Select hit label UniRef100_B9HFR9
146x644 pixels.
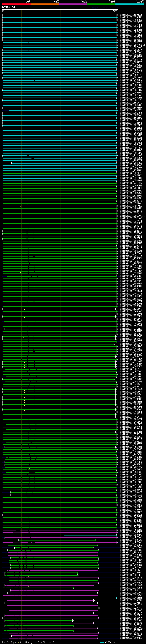point(131,284)
